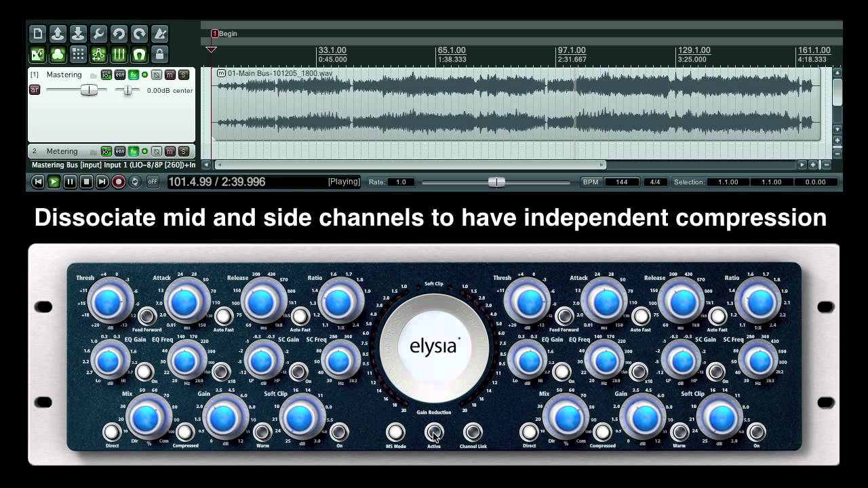
Task: Toggle the snap magnet icon
Action: [140, 54]
